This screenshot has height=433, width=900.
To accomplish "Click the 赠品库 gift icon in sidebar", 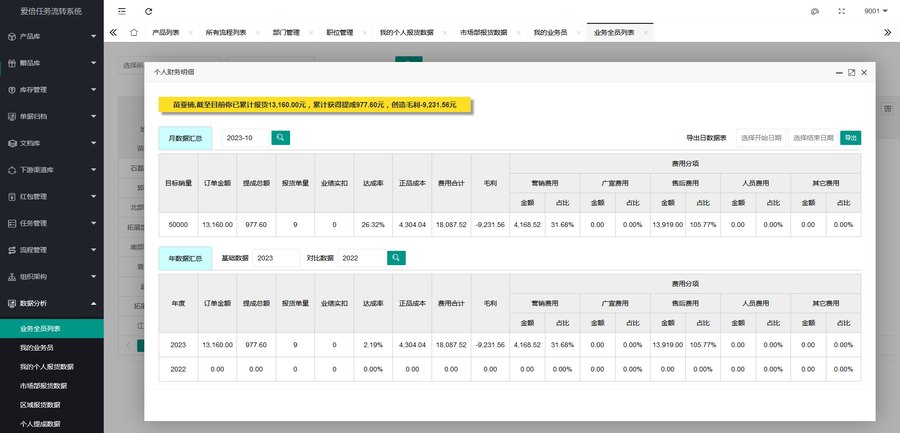I will coord(12,63).
